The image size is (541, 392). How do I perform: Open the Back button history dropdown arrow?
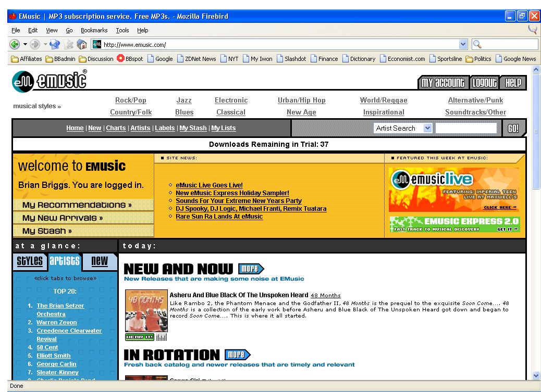click(x=25, y=44)
